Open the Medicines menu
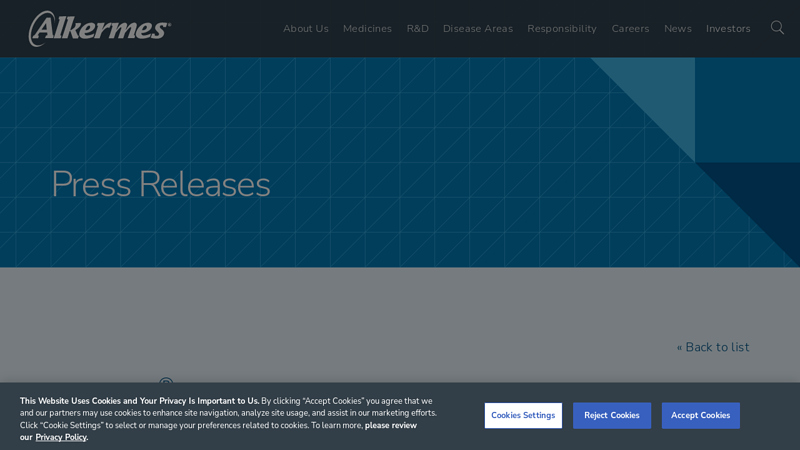The image size is (800, 450). coord(367,29)
